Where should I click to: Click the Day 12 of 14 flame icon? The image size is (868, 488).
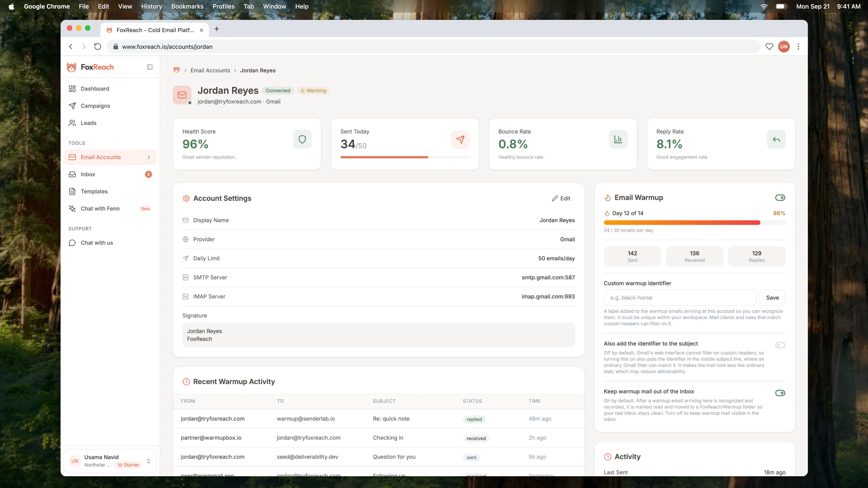(x=607, y=213)
